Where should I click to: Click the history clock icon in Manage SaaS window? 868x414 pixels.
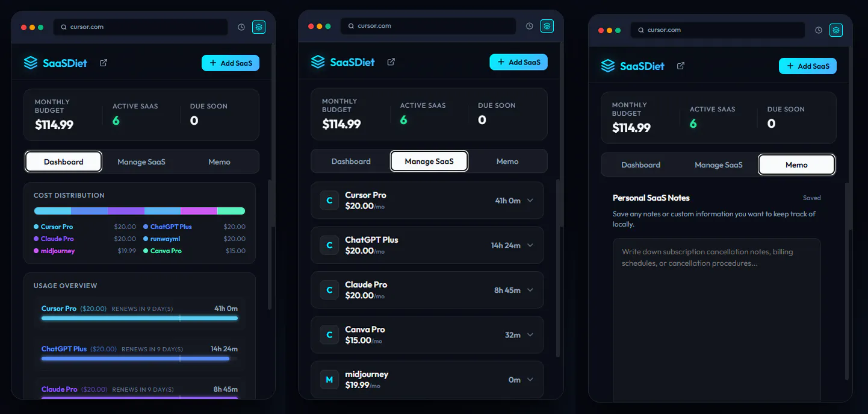(x=529, y=26)
